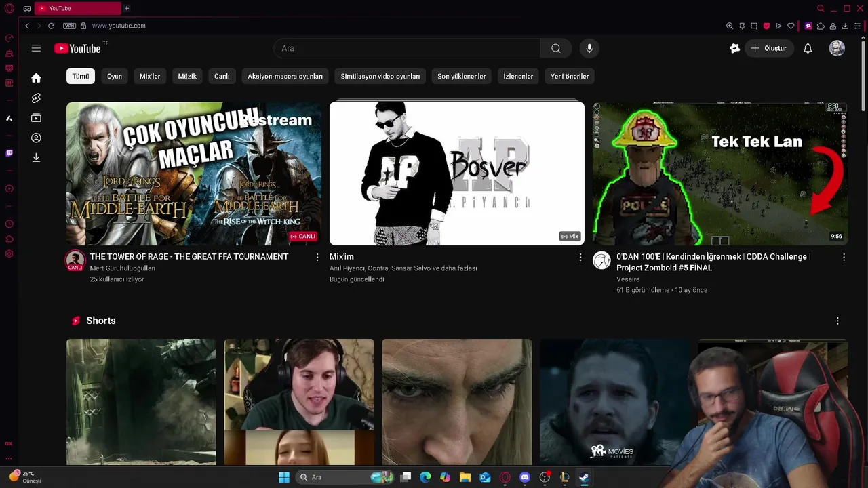Click the Oluştur create button

[x=769, y=48]
